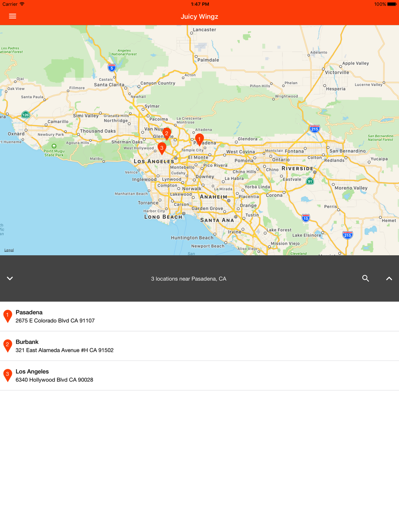Tap the pin icon beside Pasadena listing
This screenshot has width=399, height=532.
tap(8, 316)
